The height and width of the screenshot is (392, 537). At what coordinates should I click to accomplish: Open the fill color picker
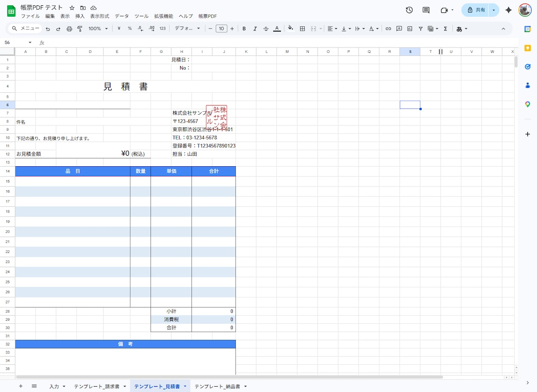click(291, 29)
